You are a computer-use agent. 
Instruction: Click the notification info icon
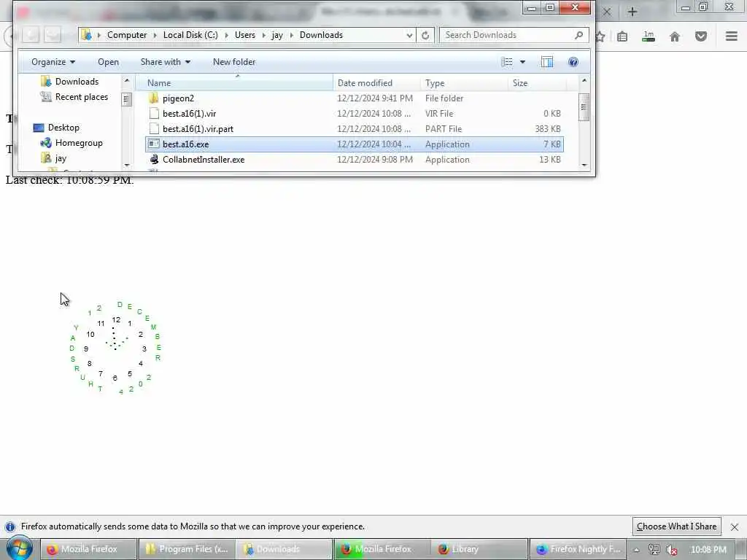pos(10,526)
